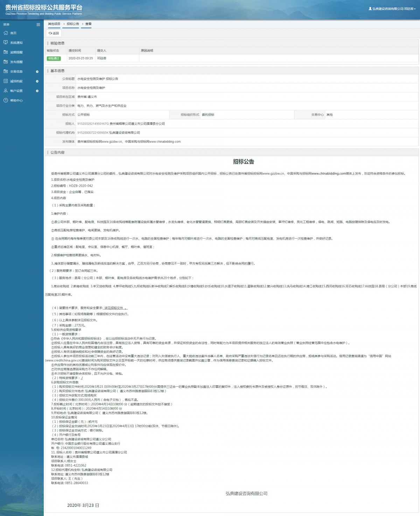Toggle the sidebar with hamburger menu icon
This screenshot has width=420, height=516.
pos(38,25)
